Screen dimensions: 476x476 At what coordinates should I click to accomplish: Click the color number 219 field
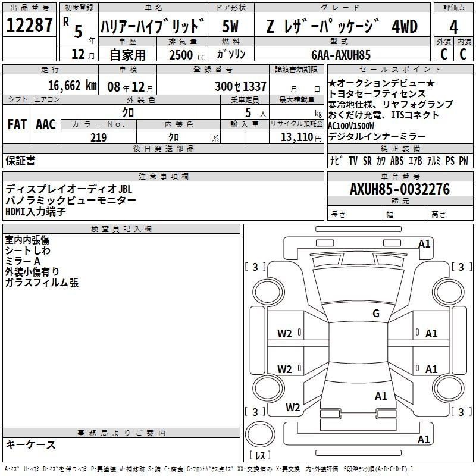tap(98, 137)
